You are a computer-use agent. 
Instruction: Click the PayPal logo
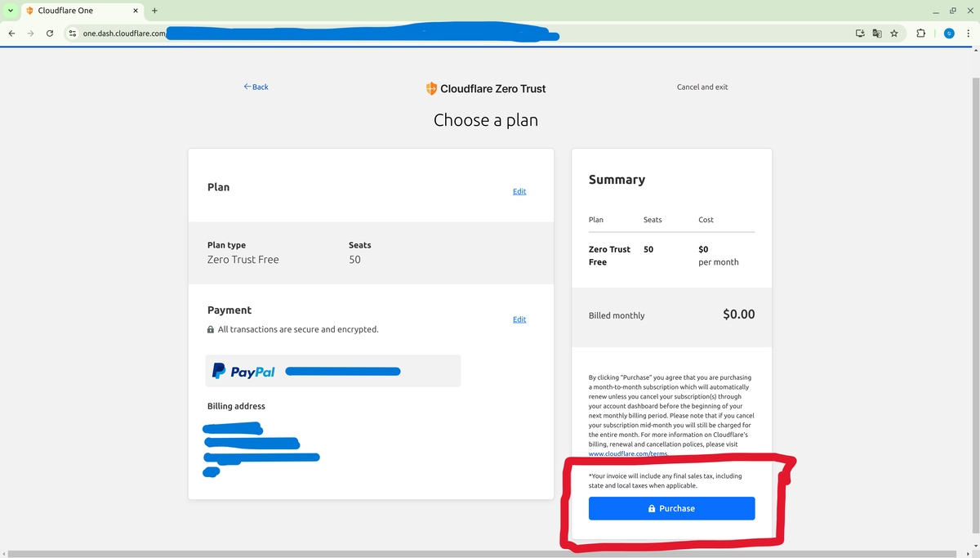click(243, 371)
